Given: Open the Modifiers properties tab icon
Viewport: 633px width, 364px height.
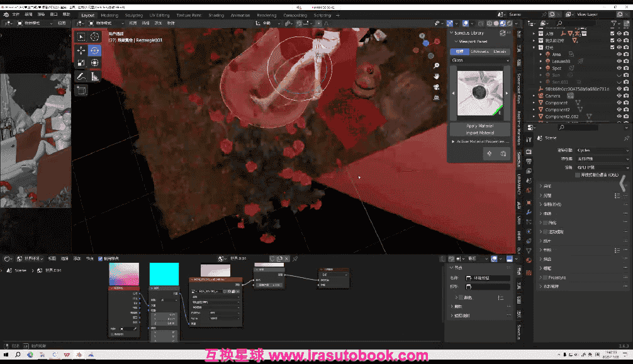Looking at the screenshot, I should (x=529, y=212).
